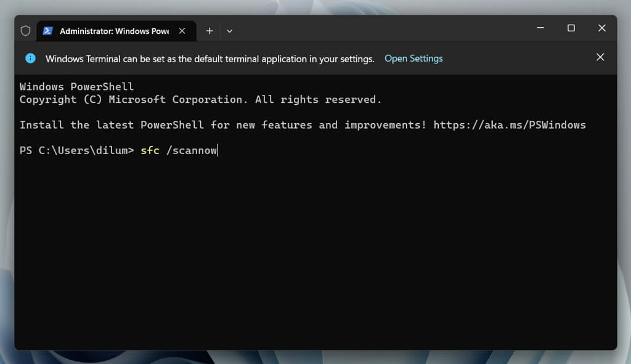Viewport: 631px width, 364px height.
Task: Click the PS C:\Users\dilum prompt
Action: (x=76, y=150)
